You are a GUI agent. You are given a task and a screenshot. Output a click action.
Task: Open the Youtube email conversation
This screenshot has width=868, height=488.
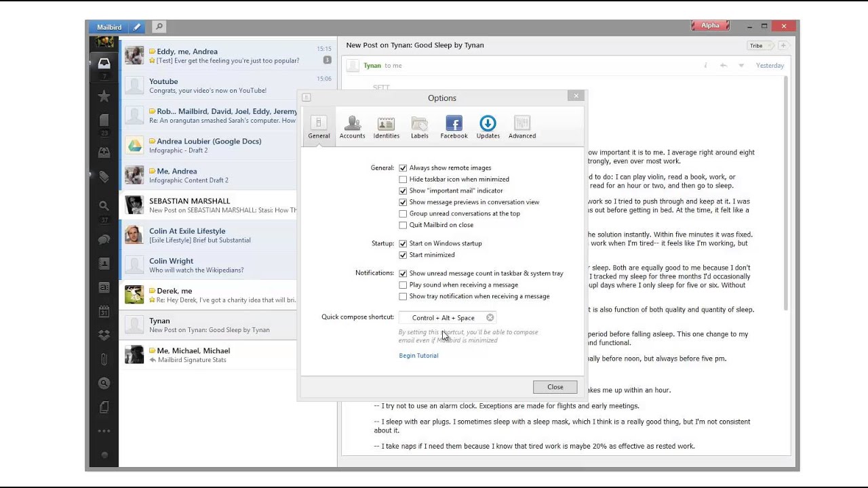point(229,85)
